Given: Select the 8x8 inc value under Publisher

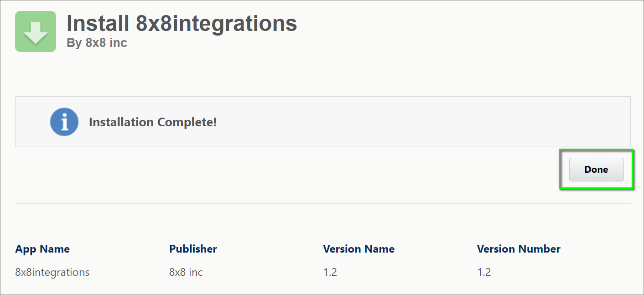Looking at the screenshot, I should point(186,272).
